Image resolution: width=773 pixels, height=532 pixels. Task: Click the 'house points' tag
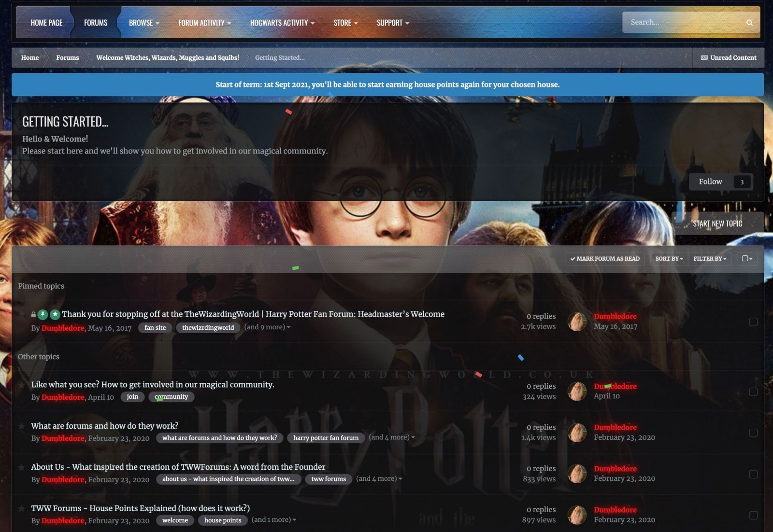tap(223, 520)
